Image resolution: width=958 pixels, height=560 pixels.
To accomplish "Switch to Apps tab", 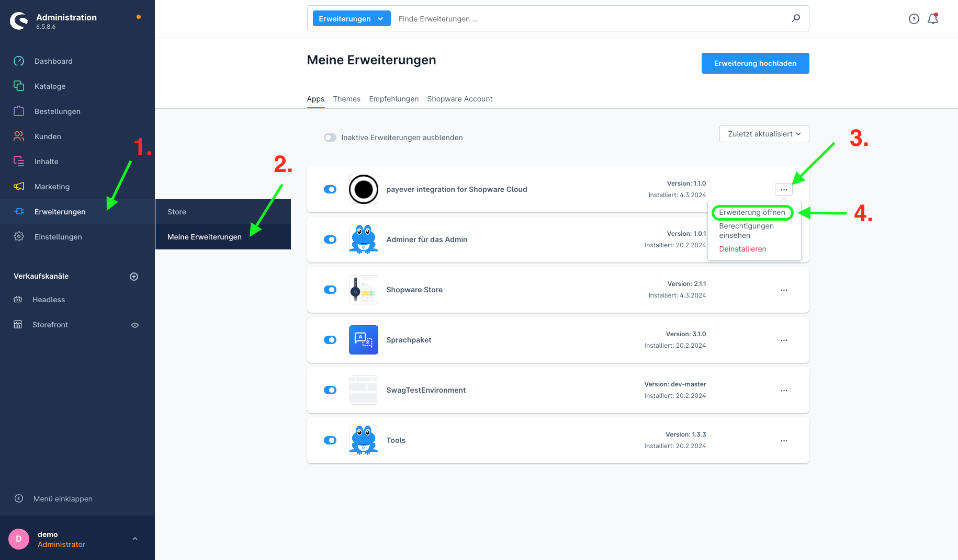I will [x=315, y=99].
